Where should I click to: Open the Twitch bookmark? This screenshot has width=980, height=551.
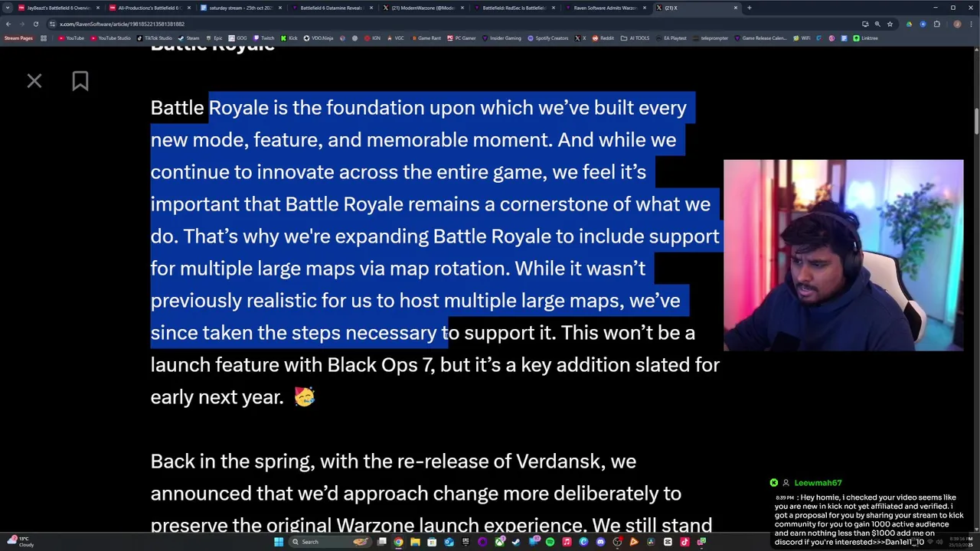[263, 38]
